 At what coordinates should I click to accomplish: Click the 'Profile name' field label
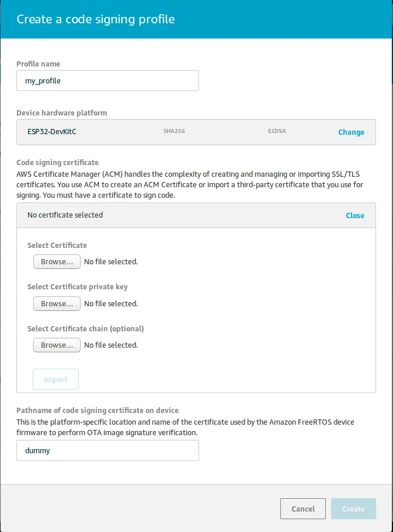coord(38,64)
